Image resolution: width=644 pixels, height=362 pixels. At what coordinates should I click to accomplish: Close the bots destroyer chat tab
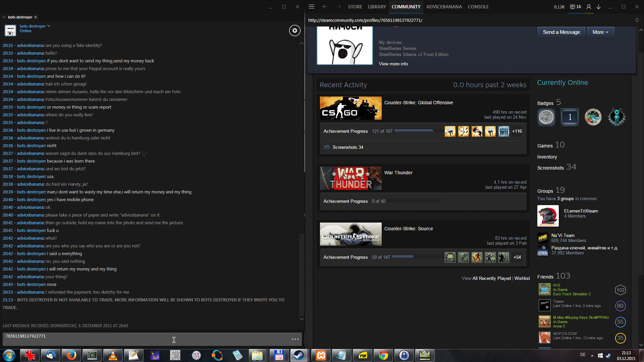click(x=36, y=17)
